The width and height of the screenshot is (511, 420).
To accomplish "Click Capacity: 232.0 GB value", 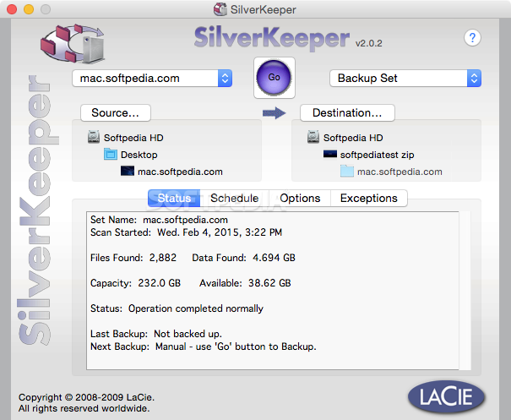I will (x=159, y=283).
